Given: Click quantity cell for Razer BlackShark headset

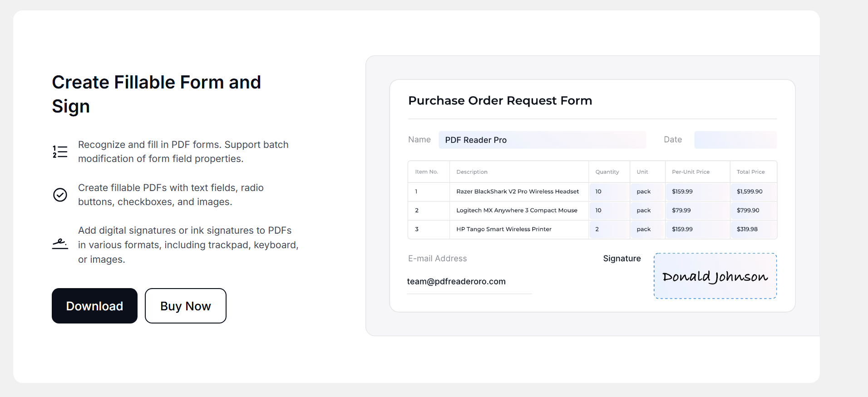Looking at the screenshot, I should 609,191.
